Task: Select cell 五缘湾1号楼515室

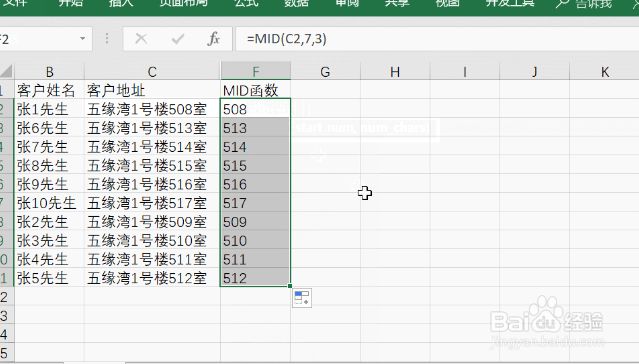Action: pos(152,165)
